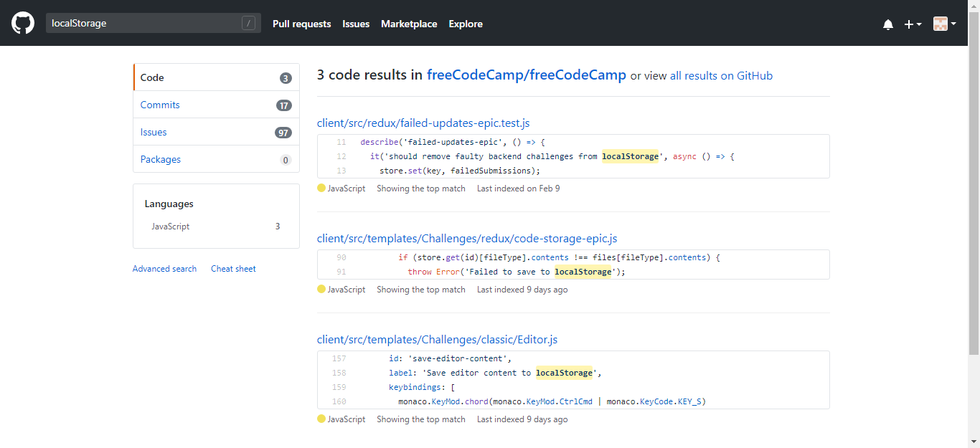Open the Marketplace menu item

409,24
